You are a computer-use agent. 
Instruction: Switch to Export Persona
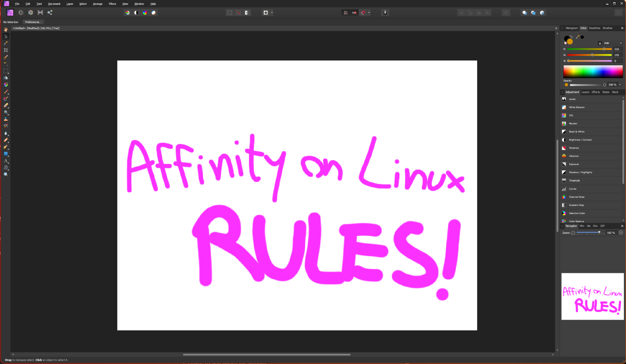point(50,12)
